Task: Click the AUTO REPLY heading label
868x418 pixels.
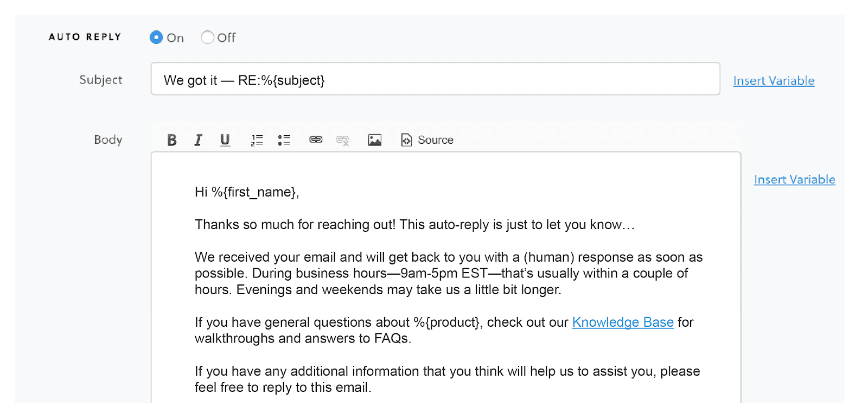Action: tap(85, 37)
